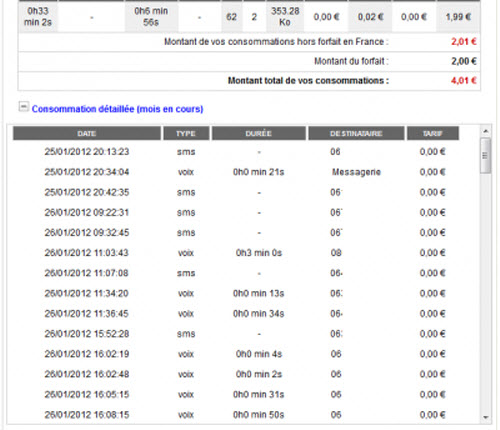
Task: Select the DATE column header
Action: (x=87, y=133)
